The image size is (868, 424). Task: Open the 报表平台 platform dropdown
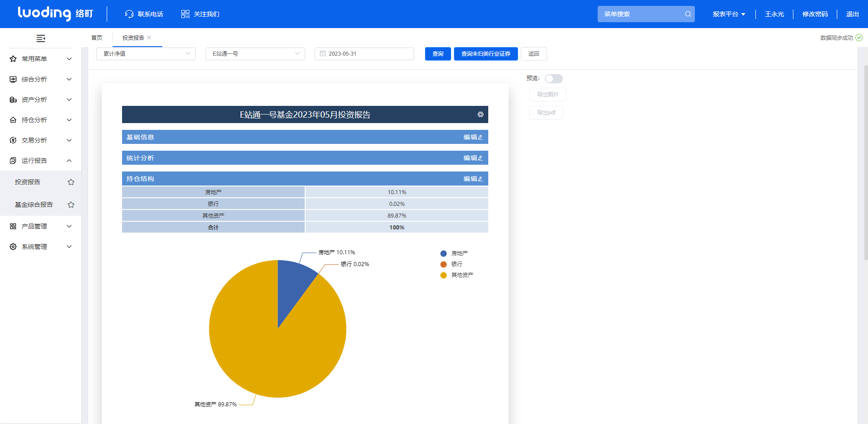729,14
